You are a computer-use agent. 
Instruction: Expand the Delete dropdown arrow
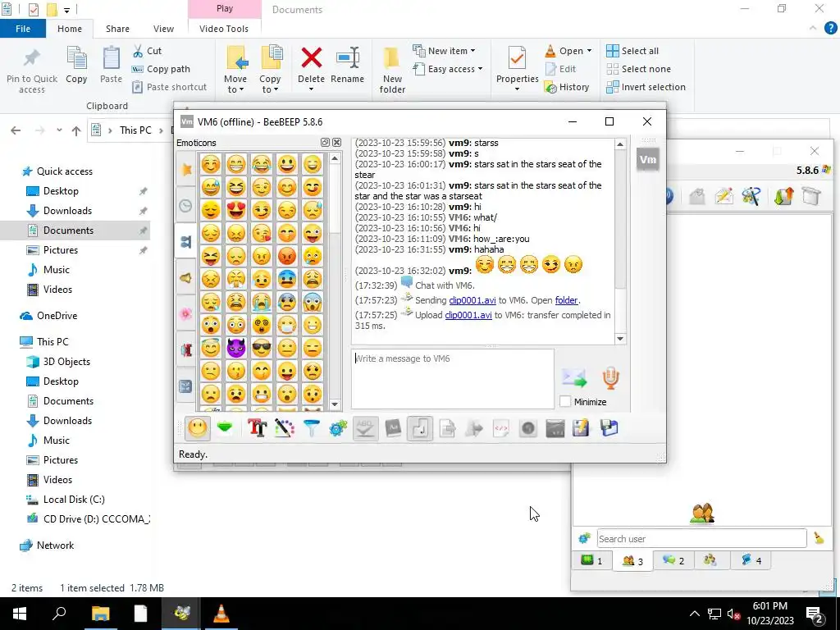tap(311, 89)
